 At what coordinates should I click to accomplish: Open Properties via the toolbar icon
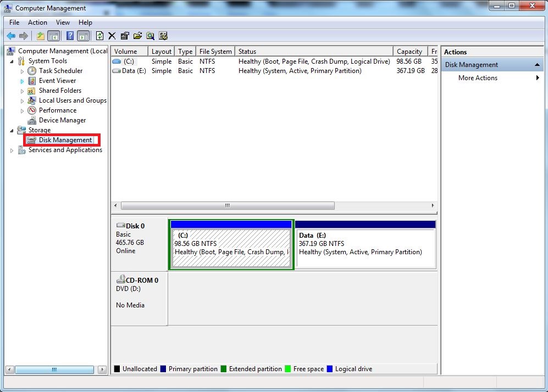tap(125, 35)
